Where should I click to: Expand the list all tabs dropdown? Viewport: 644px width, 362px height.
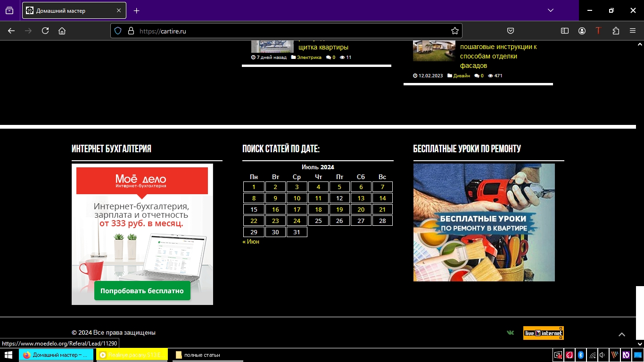pyautogui.click(x=551, y=10)
